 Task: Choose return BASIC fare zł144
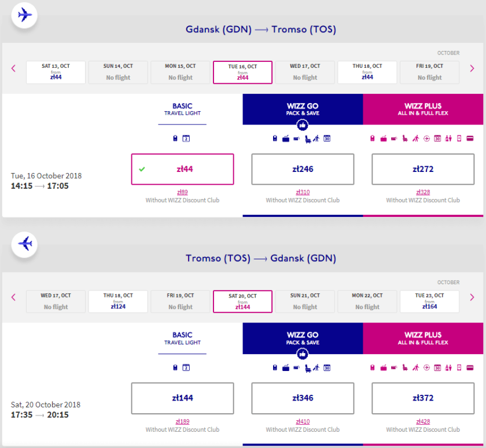tap(182, 398)
